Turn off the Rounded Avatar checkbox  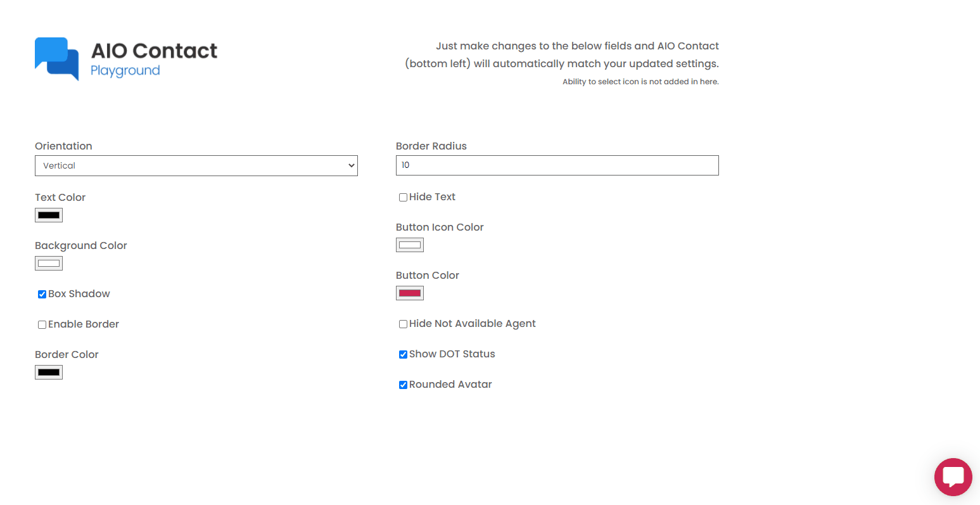[403, 385]
